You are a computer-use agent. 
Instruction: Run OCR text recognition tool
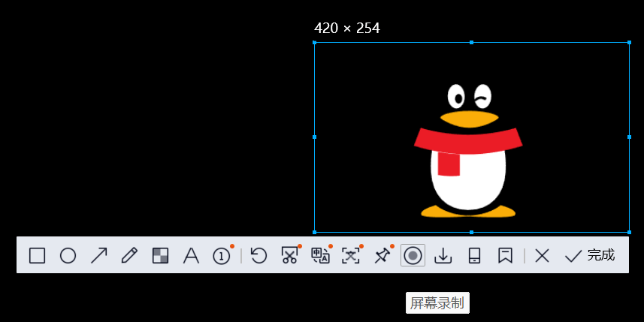point(351,255)
